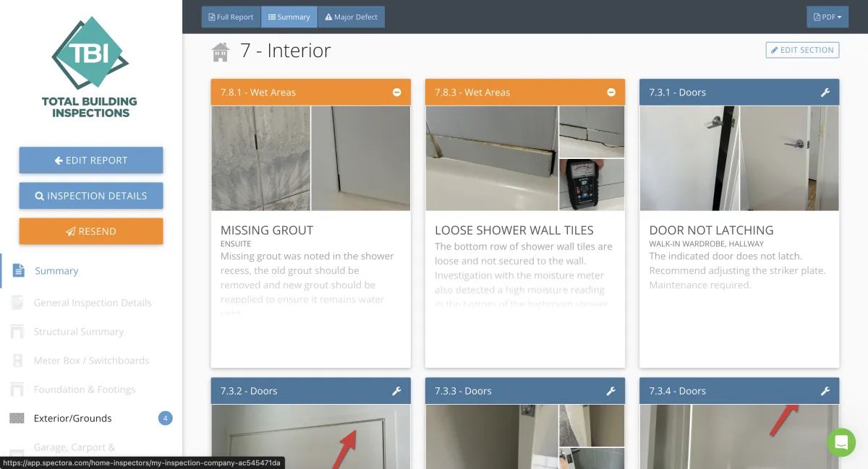Open the small upper Loose Shower Tiles photo
The image size is (868, 469).
click(x=592, y=132)
